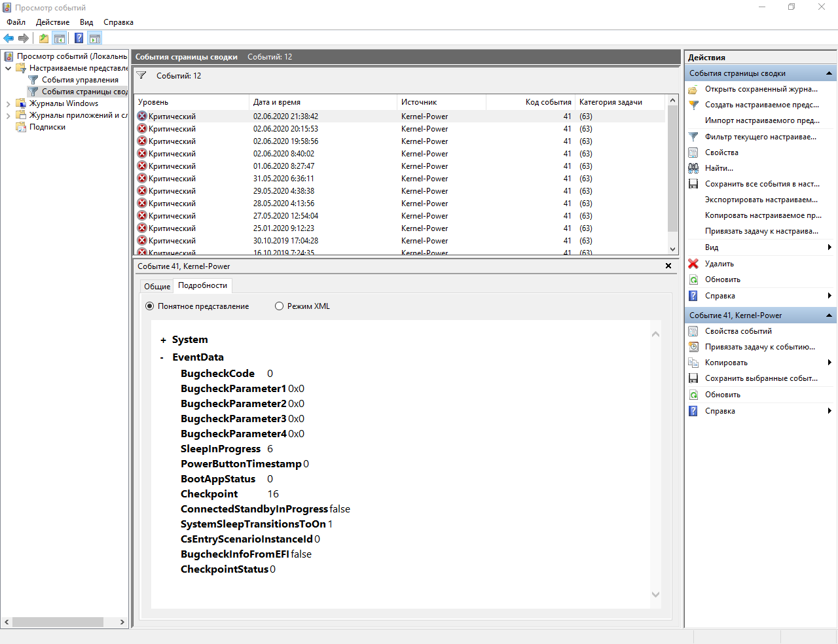Open the Копировать submenu arrow

[829, 363]
